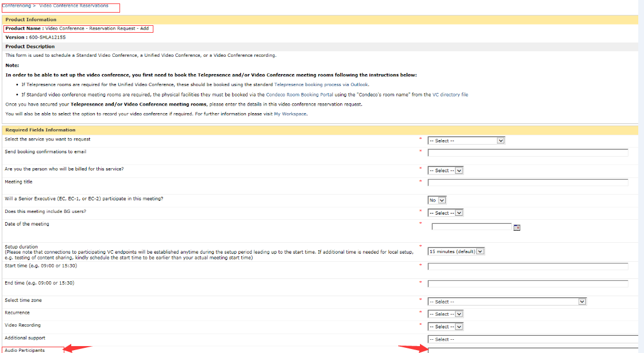644x353 pixels.
Task: Go to Video Conference Reservations breadcrumb
Action: (x=74, y=6)
